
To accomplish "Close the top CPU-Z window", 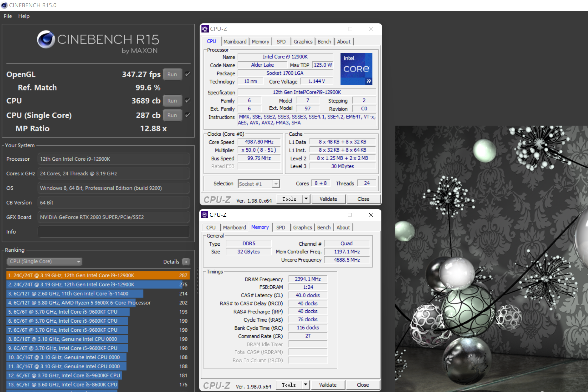I will 371,29.
